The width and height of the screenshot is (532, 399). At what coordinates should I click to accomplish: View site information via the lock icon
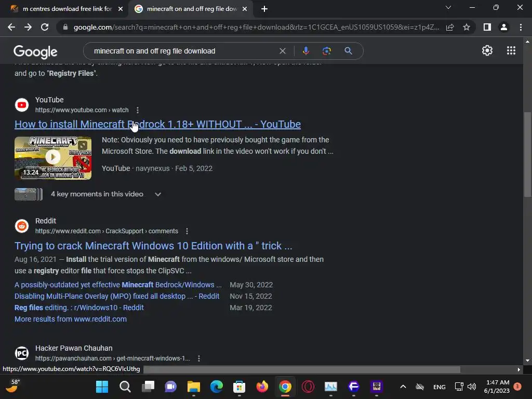pyautogui.click(x=65, y=27)
